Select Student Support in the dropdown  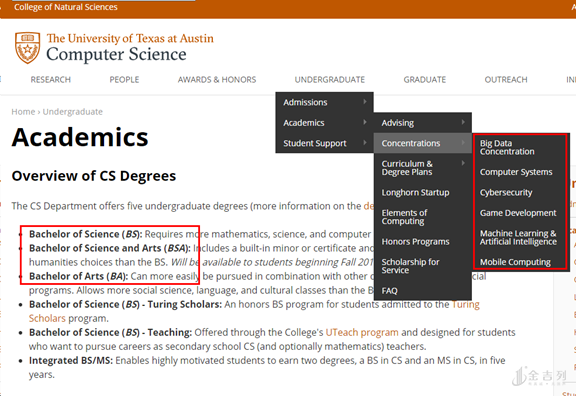tap(324, 143)
